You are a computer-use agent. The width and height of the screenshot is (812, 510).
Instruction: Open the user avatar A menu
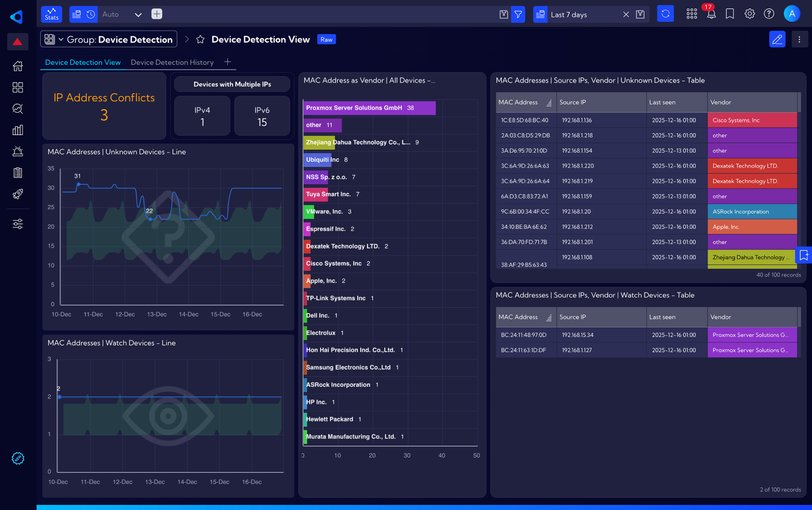pos(792,14)
